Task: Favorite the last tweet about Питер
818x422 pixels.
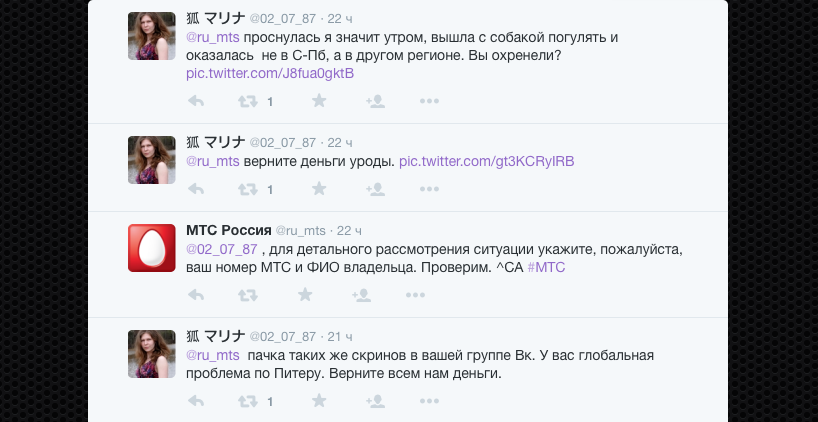Action: pyautogui.click(x=319, y=401)
